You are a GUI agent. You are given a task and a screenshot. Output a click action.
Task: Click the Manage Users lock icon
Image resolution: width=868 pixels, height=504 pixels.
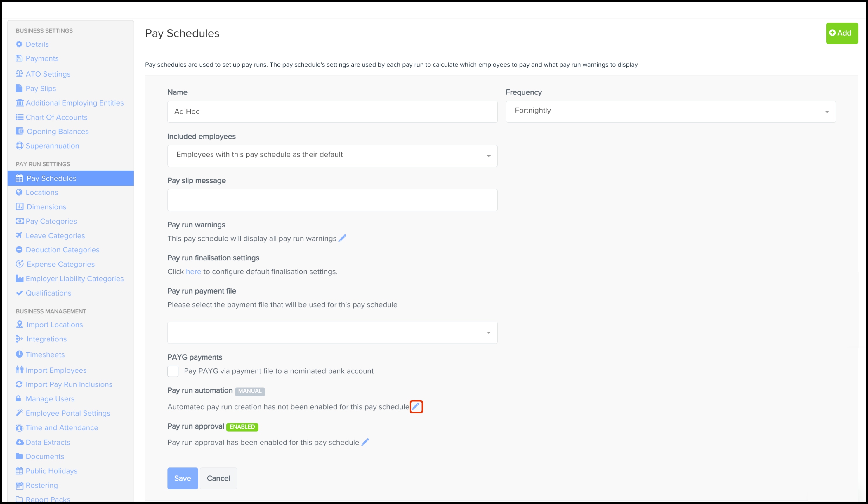tap(19, 398)
